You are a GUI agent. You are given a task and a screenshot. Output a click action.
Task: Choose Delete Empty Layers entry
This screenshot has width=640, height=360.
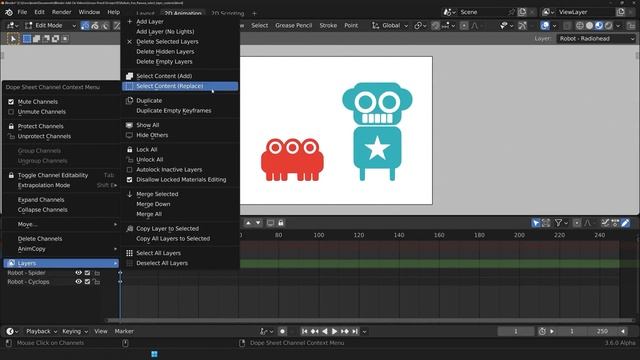click(x=180, y=62)
